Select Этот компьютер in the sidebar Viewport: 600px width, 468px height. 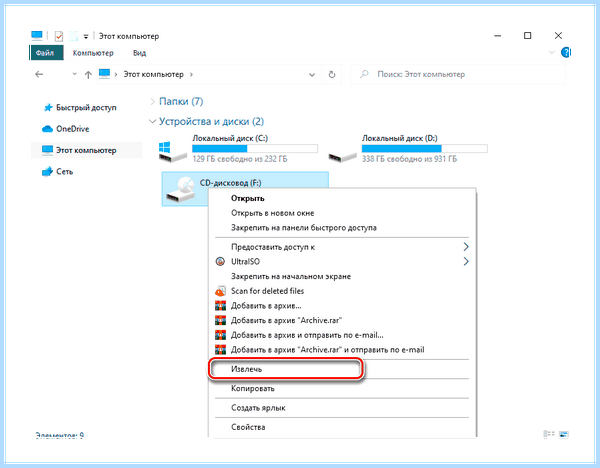click(86, 150)
